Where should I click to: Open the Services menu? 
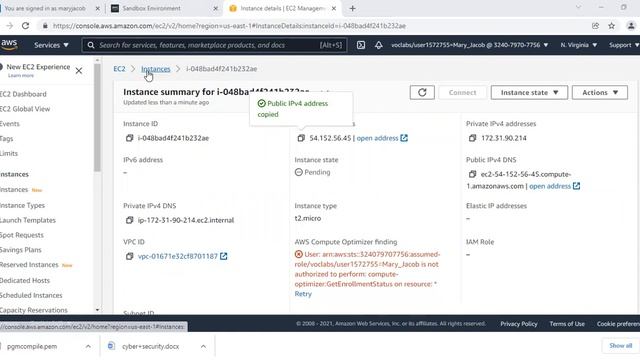pyautogui.click(x=51, y=45)
